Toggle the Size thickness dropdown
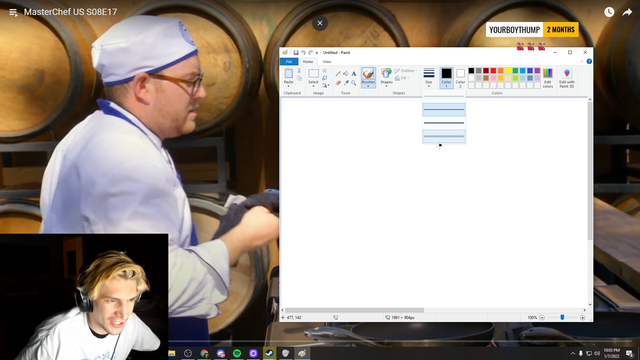This screenshot has width=640, height=360. pos(429,78)
